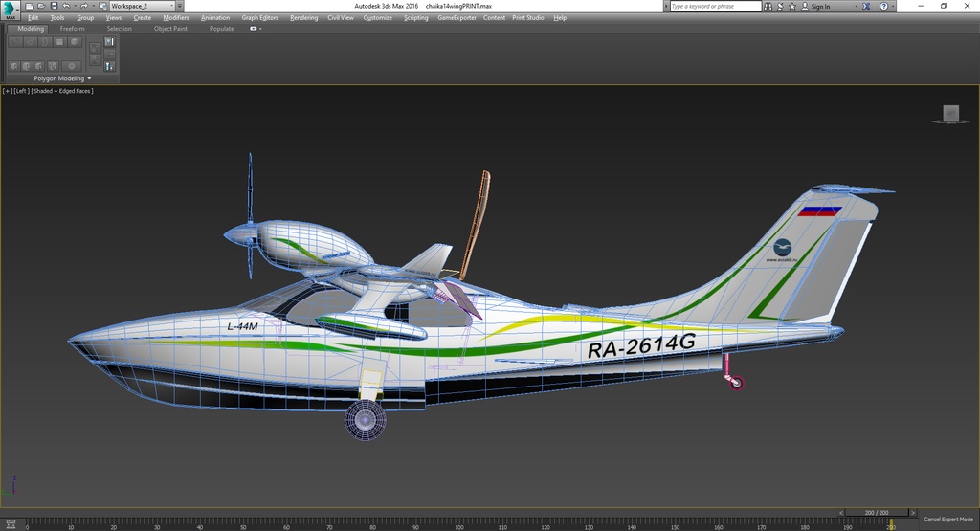Expand the Quick Access Toolbar customize arrow

[180, 6]
